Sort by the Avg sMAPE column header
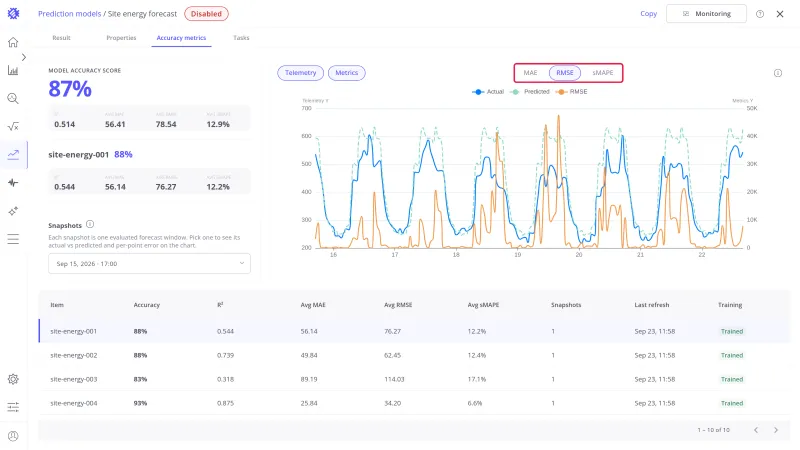This screenshot has width=800, height=450. (483, 305)
